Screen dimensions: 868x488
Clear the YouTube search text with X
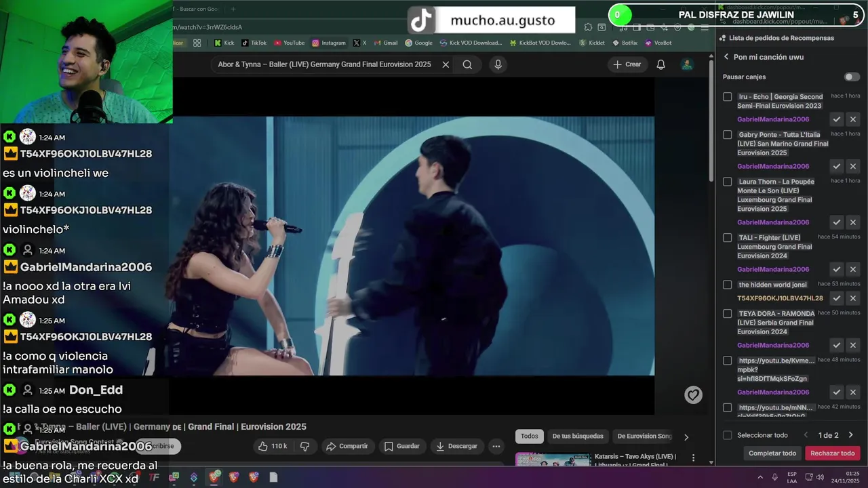coord(446,64)
